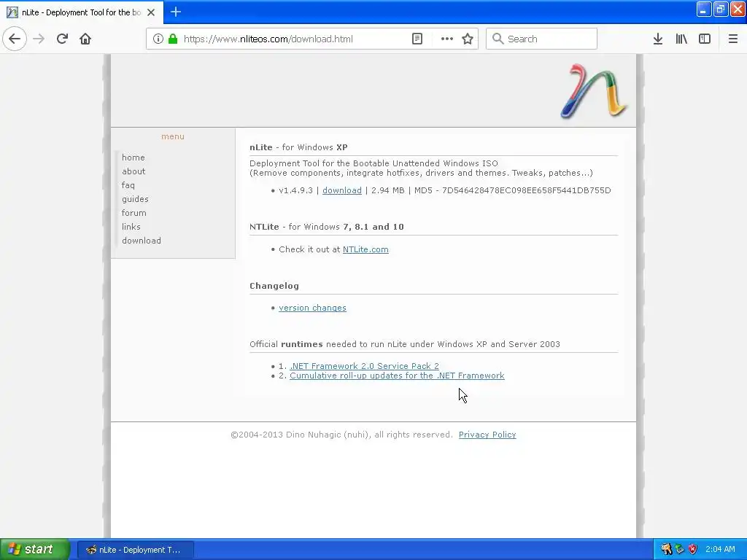Close the nLite tab
The height and width of the screenshot is (560, 747).
(x=151, y=12)
